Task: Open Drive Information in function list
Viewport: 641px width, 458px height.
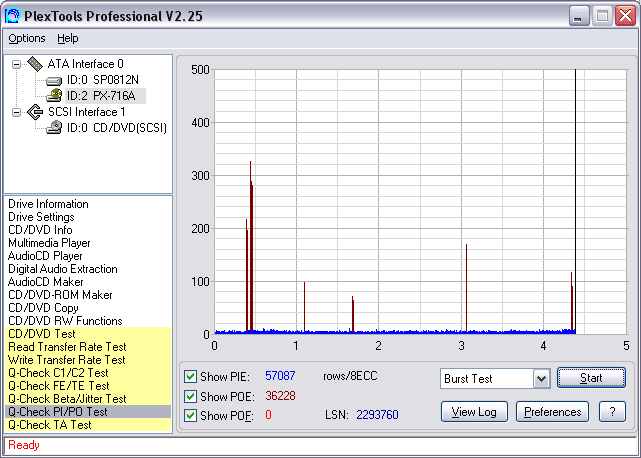Action: point(48,204)
